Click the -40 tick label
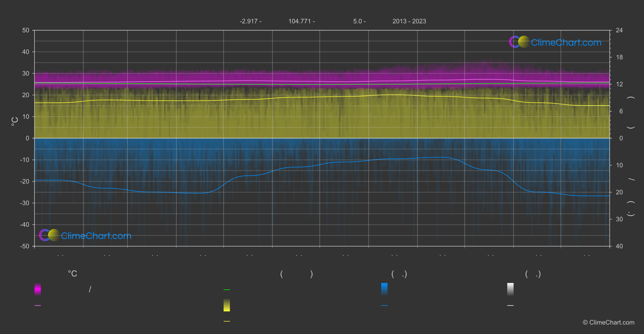Screen dimensions: 644x334 click(25, 225)
